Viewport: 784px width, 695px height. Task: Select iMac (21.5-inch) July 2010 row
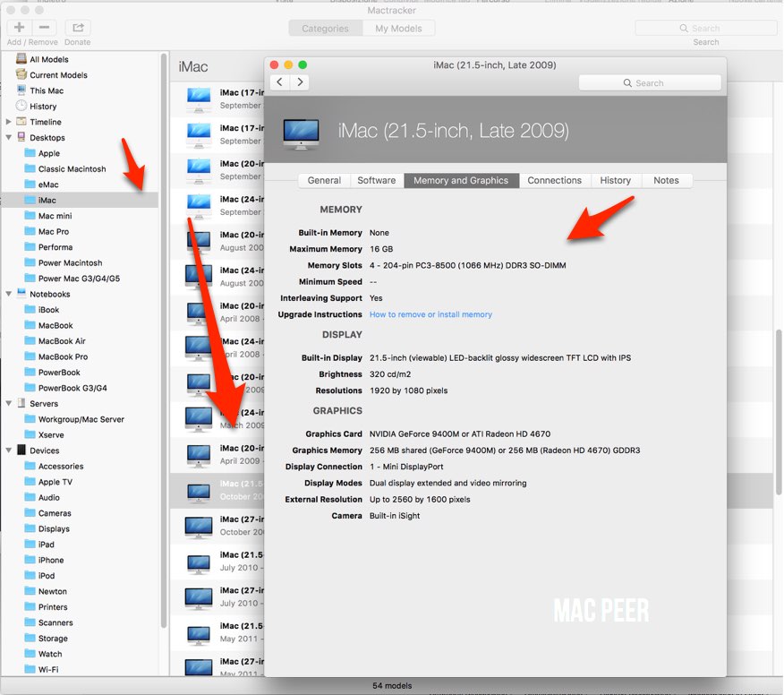tap(217, 562)
